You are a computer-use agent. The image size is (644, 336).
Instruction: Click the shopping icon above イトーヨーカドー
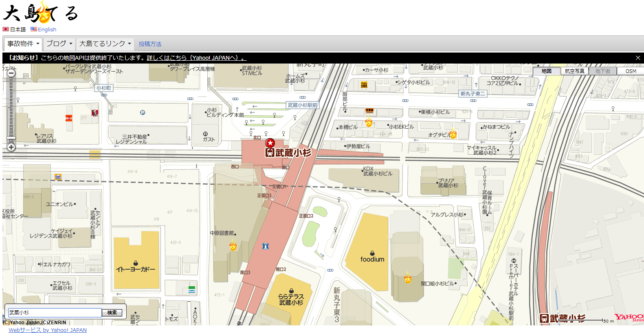pos(136,263)
